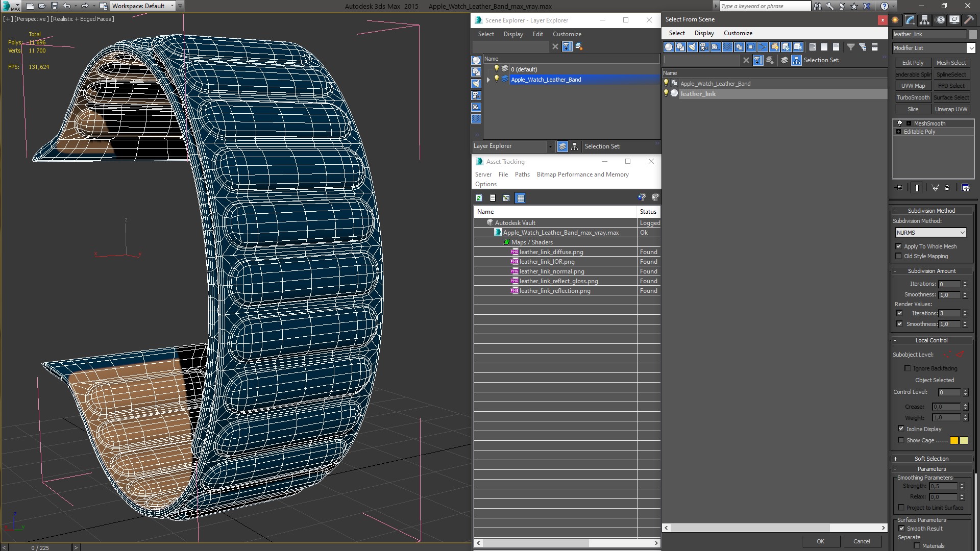Click Refresh icon in Asset Tracking toolbar
The width and height of the screenshot is (980, 551).
(x=479, y=198)
